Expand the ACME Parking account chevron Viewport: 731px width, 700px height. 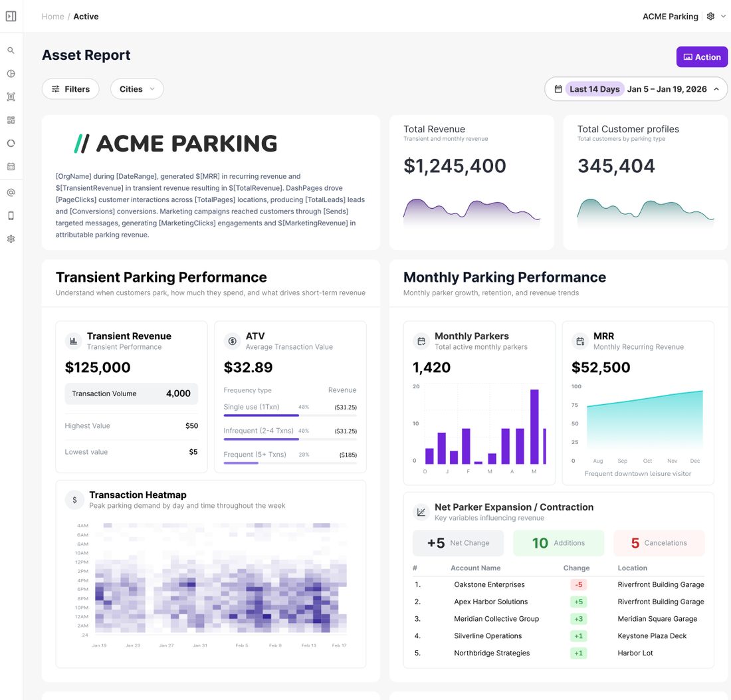tap(723, 17)
